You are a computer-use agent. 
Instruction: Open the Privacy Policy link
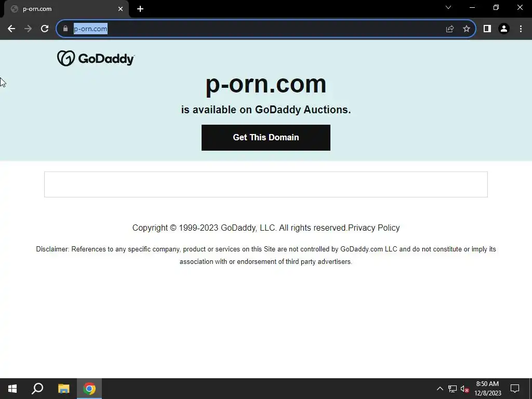tap(374, 228)
